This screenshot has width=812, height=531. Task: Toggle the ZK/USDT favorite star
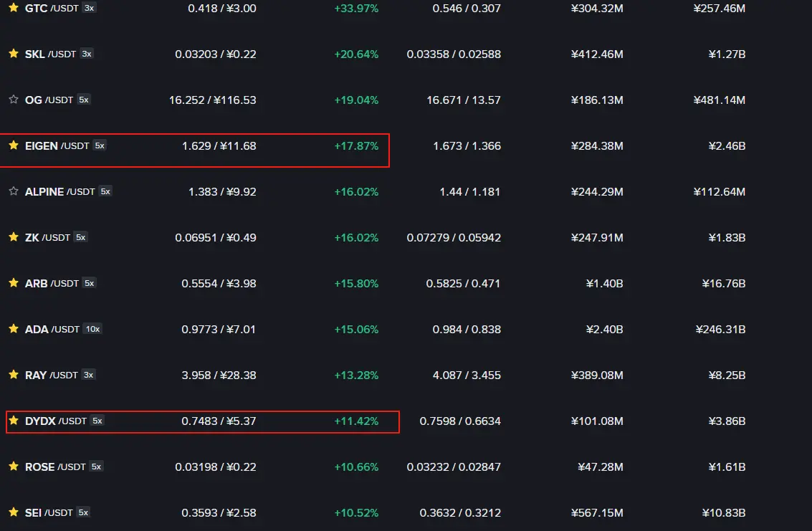click(x=14, y=237)
